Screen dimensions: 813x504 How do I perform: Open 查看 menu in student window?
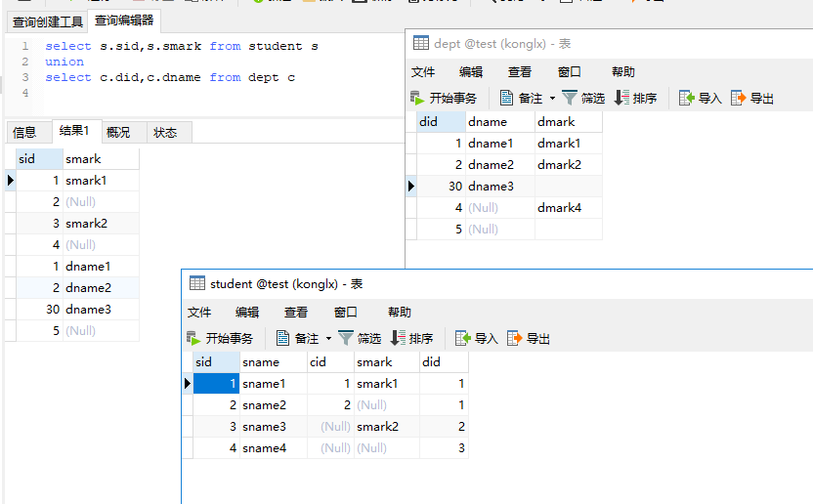(x=295, y=313)
